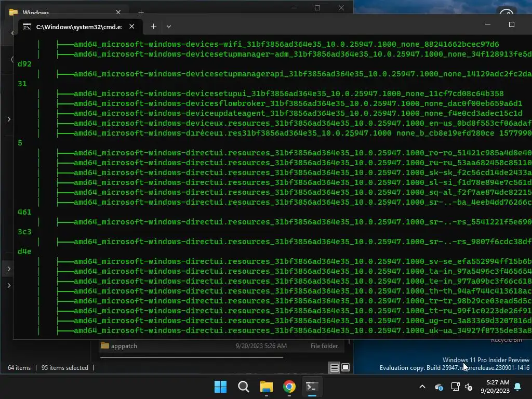Close the File Explorer window
The image size is (532, 399).
341,8
